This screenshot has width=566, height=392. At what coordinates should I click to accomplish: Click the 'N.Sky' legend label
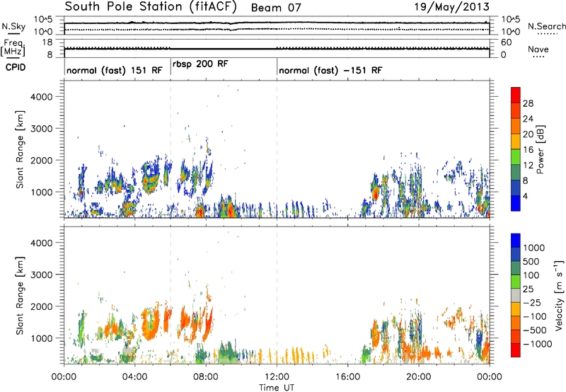point(13,26)
